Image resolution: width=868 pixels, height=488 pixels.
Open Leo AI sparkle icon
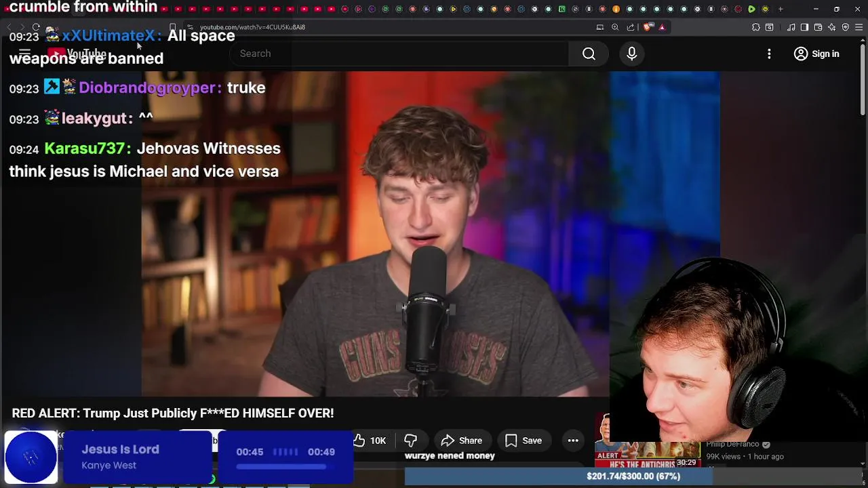point(831,27)
